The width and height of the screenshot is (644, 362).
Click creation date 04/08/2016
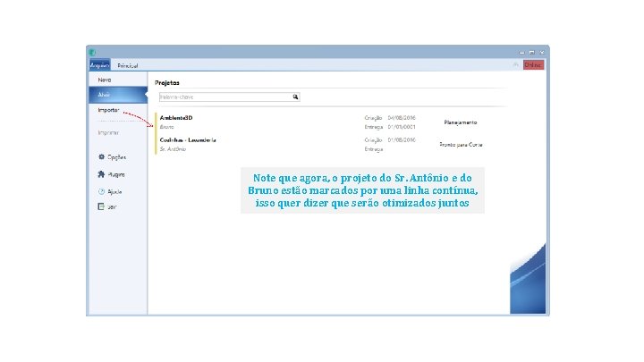pyautogui.click(x=402, y=118)
